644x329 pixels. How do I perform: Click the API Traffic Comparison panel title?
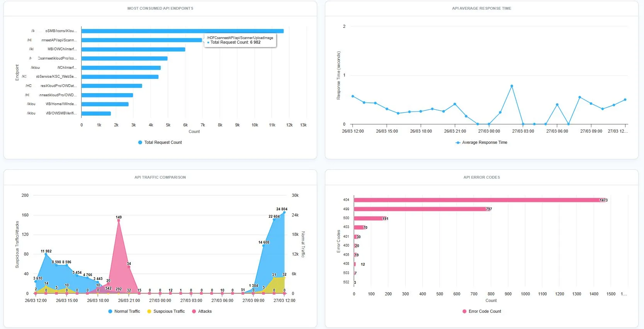click(160, 177)
